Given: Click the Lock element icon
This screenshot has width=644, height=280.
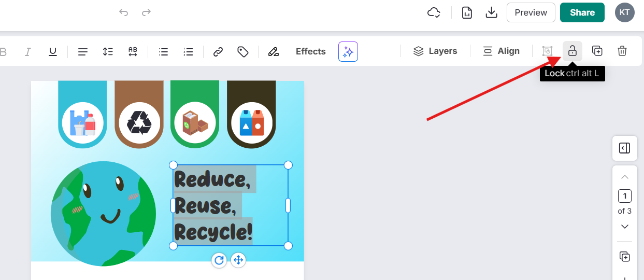Looking at the screenshot, I should 572,51.
